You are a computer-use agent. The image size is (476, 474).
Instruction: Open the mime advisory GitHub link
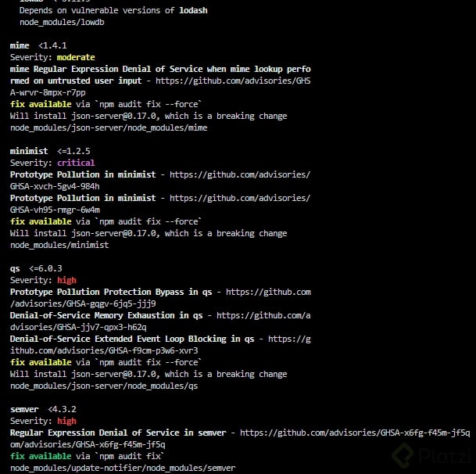coord(234,81)
